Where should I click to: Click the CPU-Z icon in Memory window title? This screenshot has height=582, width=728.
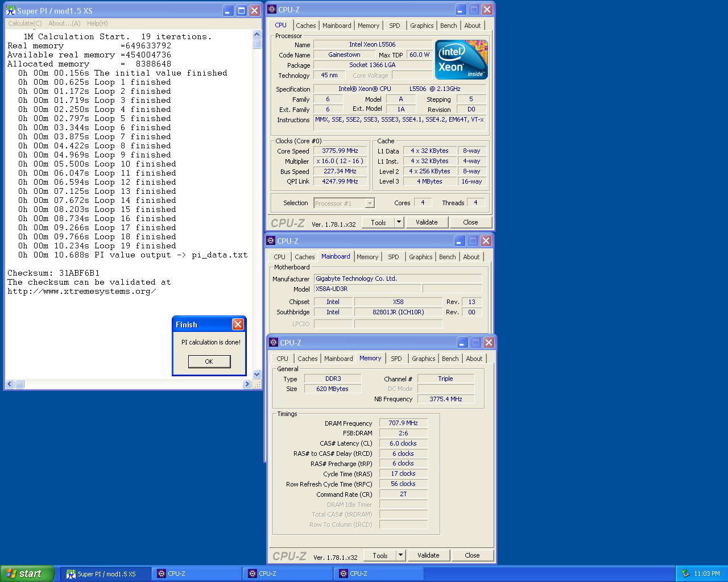274,343
